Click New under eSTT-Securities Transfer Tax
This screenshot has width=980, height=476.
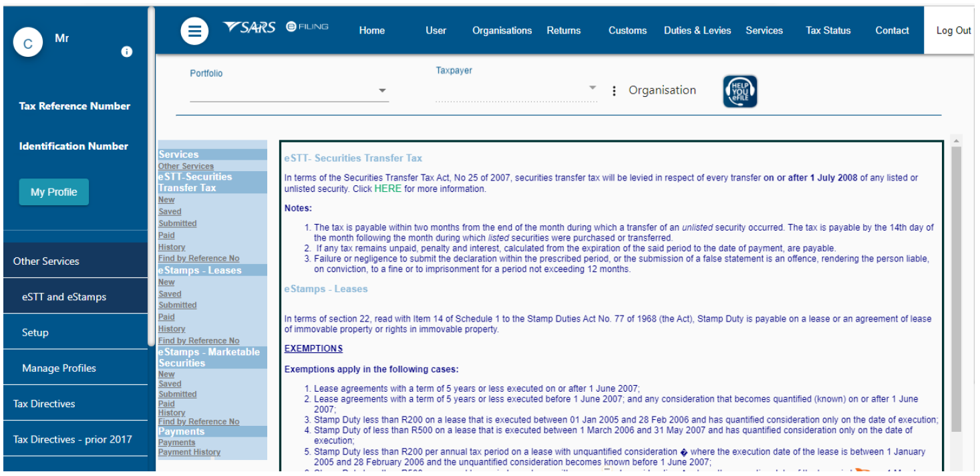pyautogui.click(x=166, y=200)
